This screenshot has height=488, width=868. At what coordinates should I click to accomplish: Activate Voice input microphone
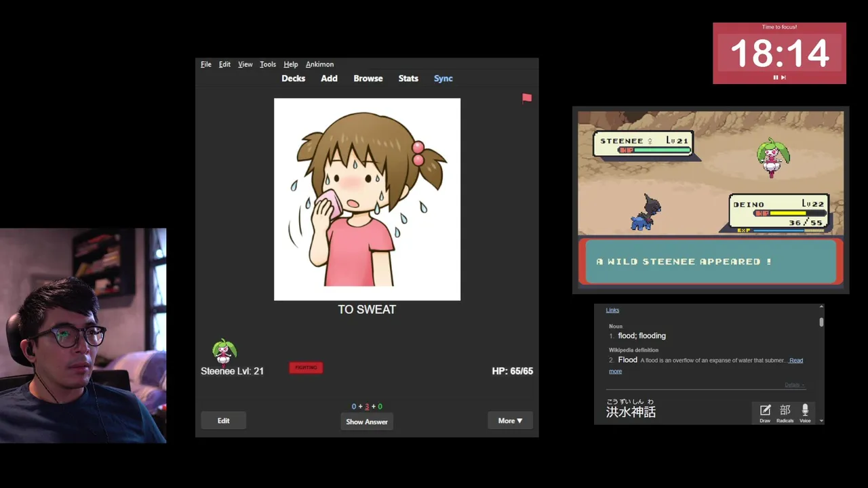[805, 413]
